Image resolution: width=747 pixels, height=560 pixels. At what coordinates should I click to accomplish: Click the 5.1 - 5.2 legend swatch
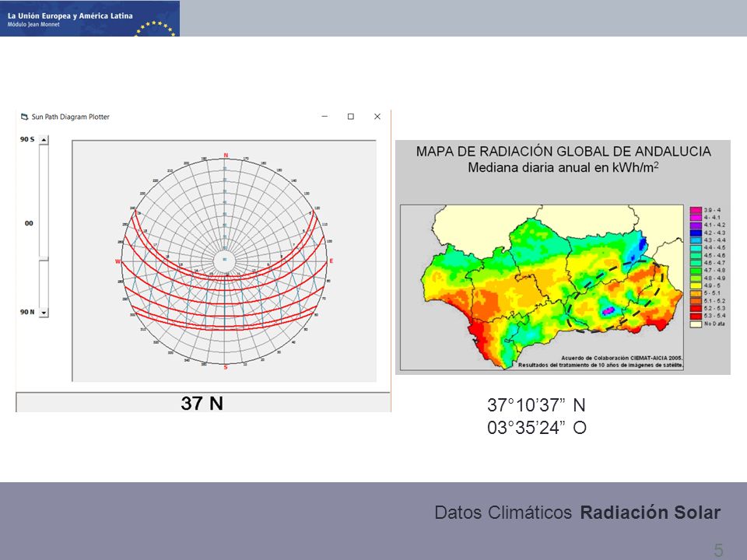click(696, 301)
